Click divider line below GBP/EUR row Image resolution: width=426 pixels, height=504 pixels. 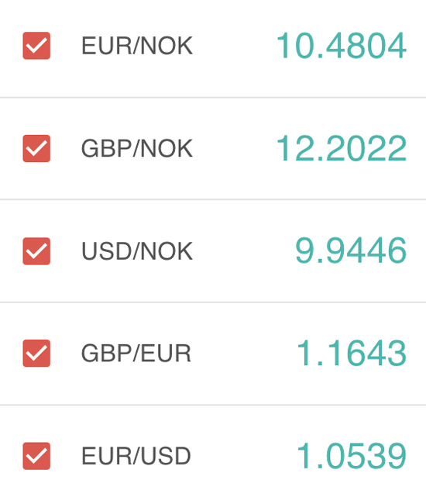(x=213, y=405)
